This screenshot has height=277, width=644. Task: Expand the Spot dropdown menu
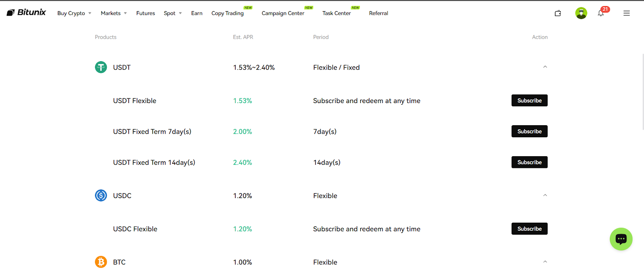tap(173, 13)
